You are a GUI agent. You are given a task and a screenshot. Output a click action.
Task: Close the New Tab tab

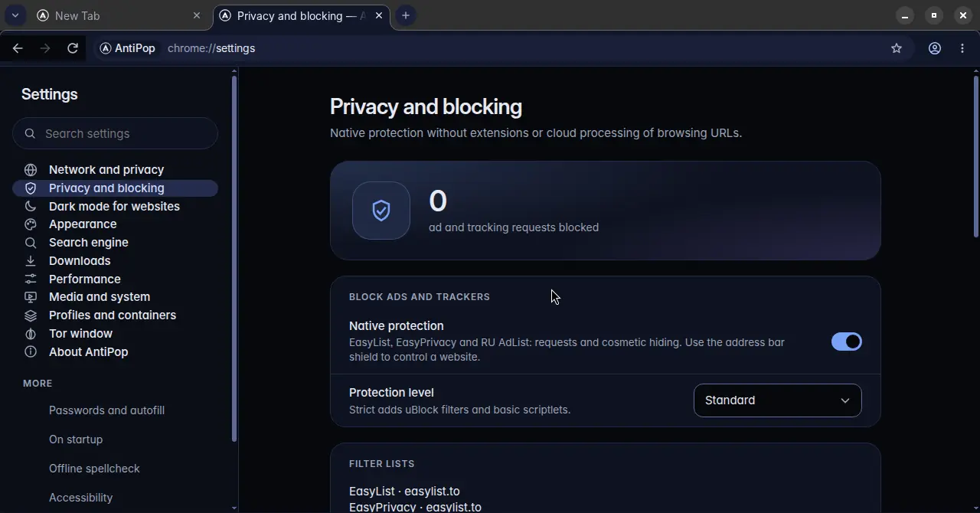[197, 15]
